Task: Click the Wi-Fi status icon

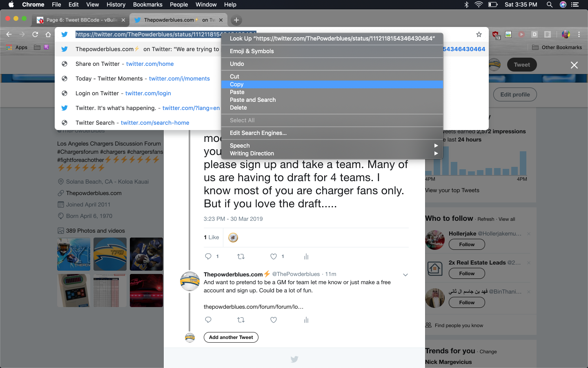Action: 479,4
